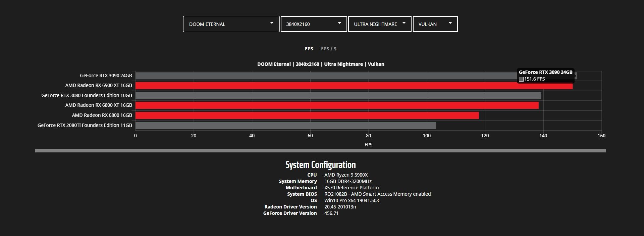Open the Ultra Nightmare quality dropdown

pyautogui.click(x=380, y=24)
